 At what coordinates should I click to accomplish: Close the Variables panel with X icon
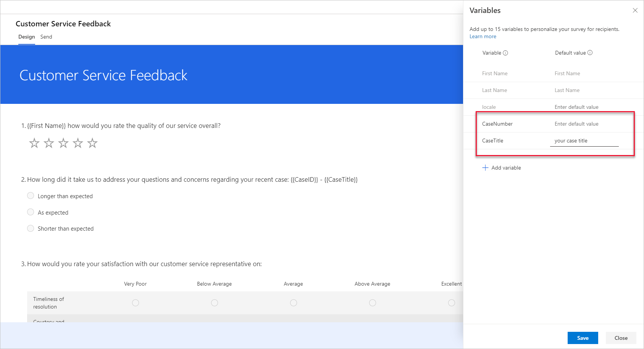pos(635,10)
